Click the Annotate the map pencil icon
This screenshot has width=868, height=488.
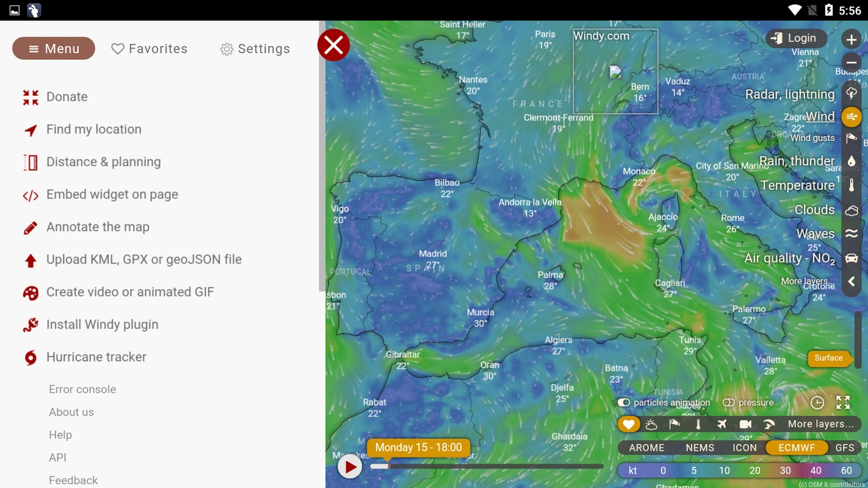[x=31, y=228]
